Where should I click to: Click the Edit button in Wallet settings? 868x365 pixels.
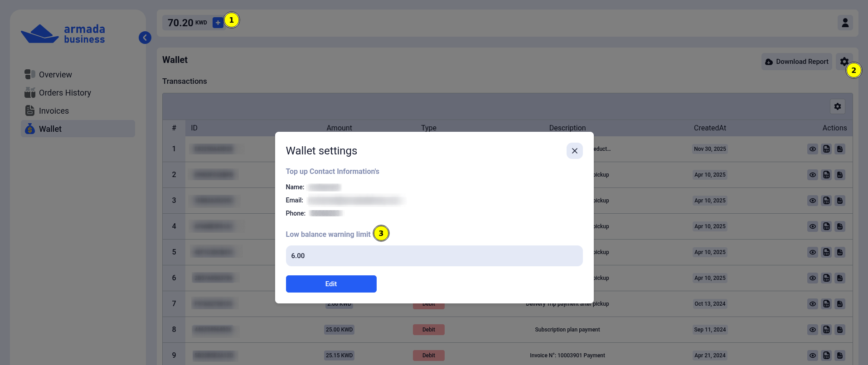tap(331, 283)
